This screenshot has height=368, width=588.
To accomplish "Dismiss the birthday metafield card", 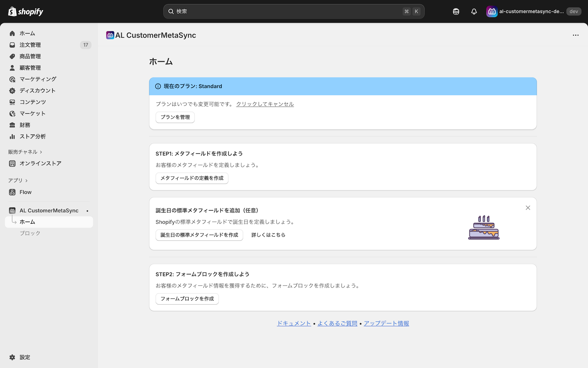I will pyautogui.click(x=528, y=208).
